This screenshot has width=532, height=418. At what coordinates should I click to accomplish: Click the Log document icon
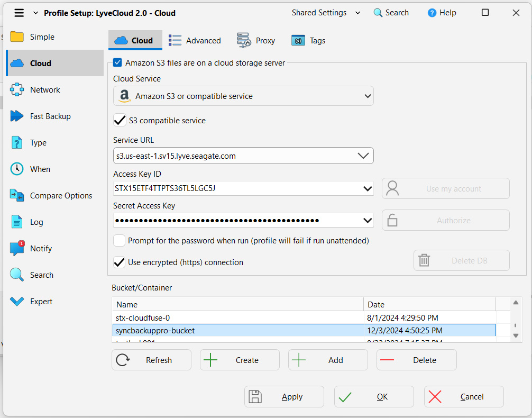[x=17, y=222]
